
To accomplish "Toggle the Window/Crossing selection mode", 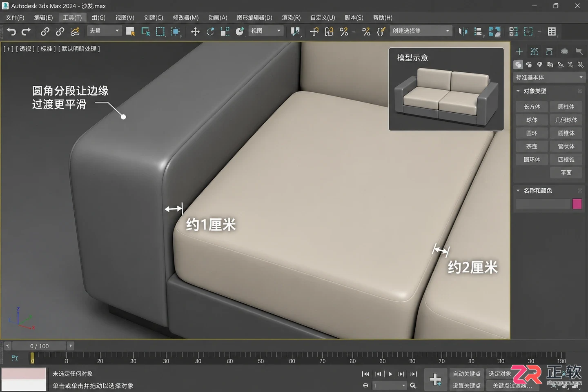I will coord(176,31).
